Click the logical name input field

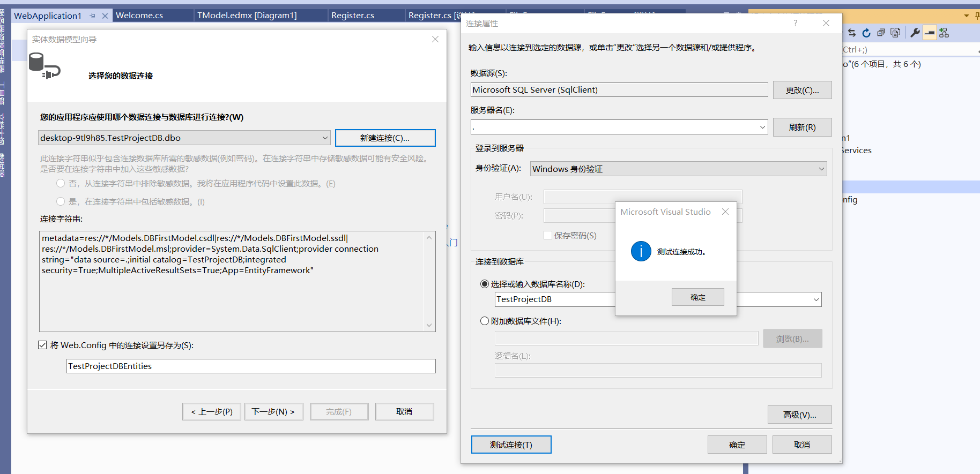click(x=658, y=370)
